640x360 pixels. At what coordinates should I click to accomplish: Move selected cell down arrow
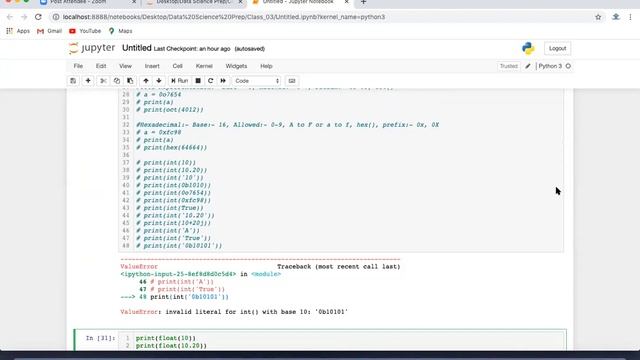[159, 81]
